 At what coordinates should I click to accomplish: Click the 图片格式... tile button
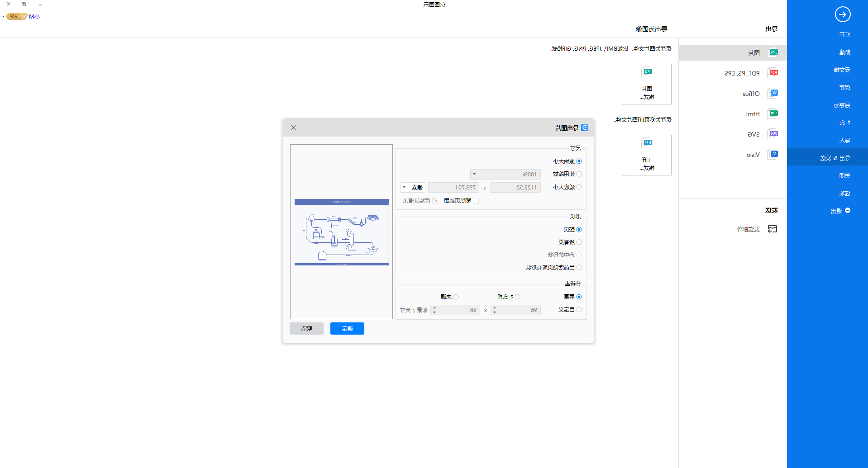tap(646, 84)
